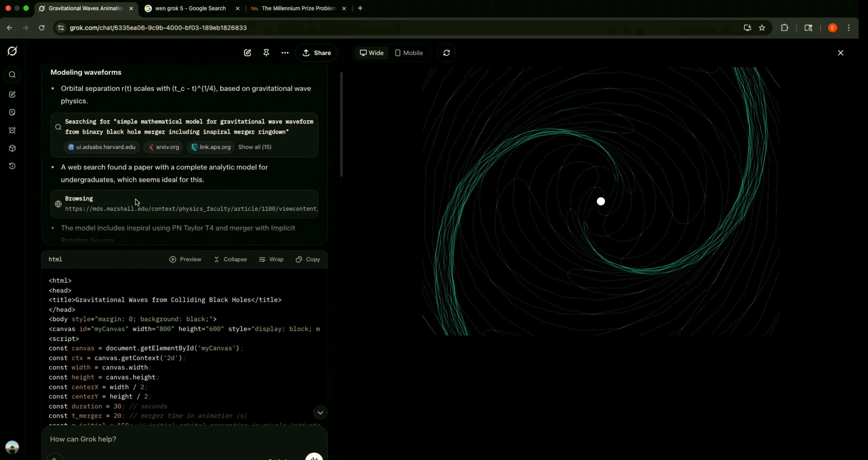The width and height of the screenshot is (868, 460).
Task: Switch to the wen grok 5 Google Search tab
Action: coord(190,8)
